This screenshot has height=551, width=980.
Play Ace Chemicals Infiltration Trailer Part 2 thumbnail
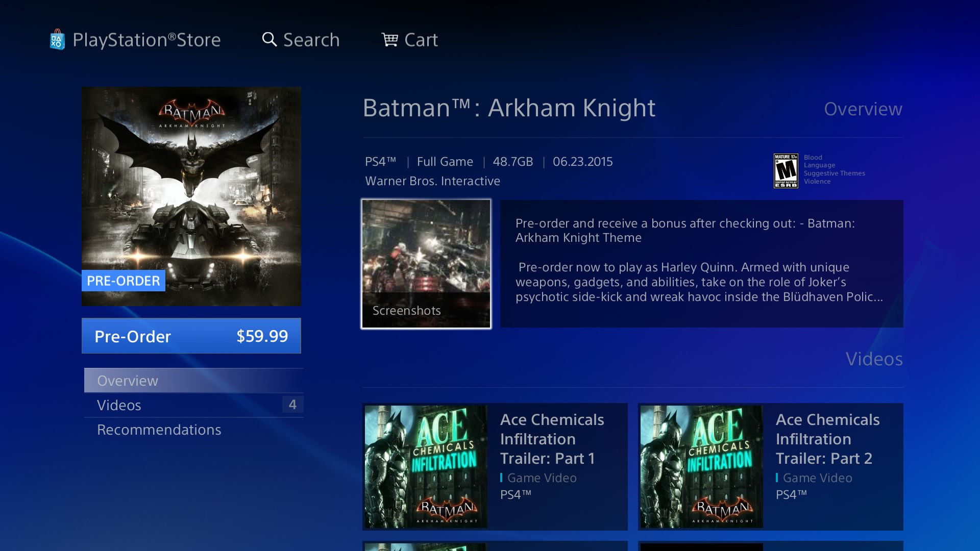point(702,467)
